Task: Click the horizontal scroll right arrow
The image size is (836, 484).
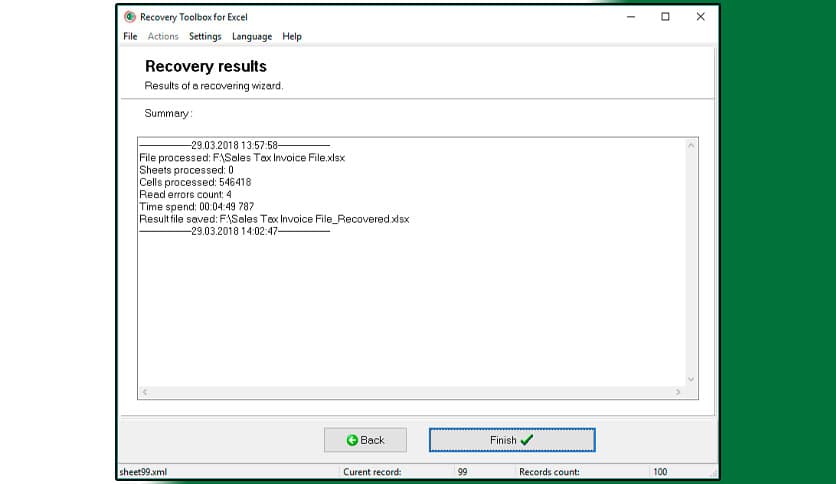Action: click(678, 392)
